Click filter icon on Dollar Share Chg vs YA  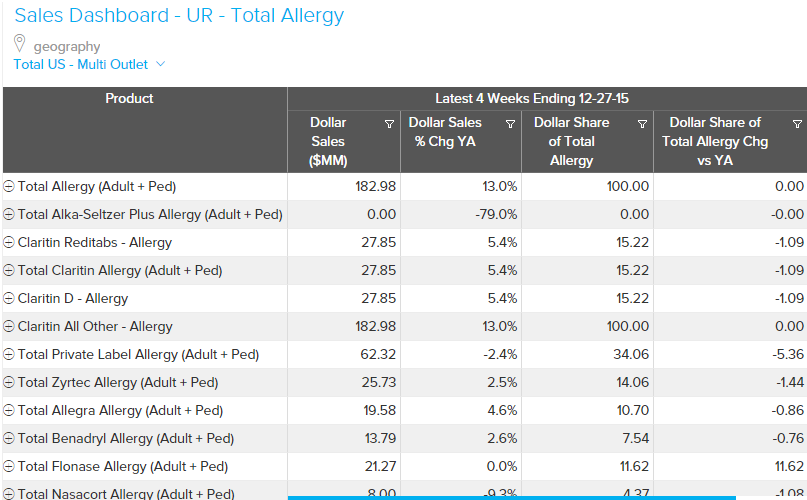(797, 124)
